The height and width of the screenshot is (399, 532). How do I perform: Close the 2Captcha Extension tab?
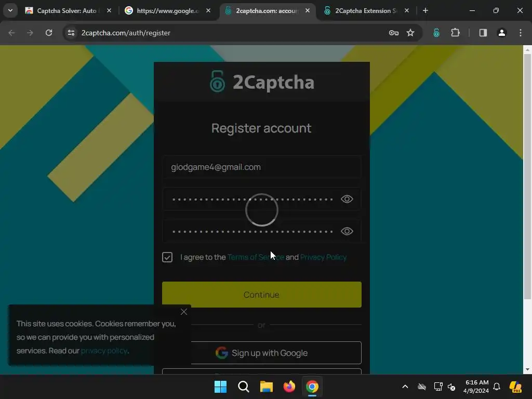[x=407, y=10]
